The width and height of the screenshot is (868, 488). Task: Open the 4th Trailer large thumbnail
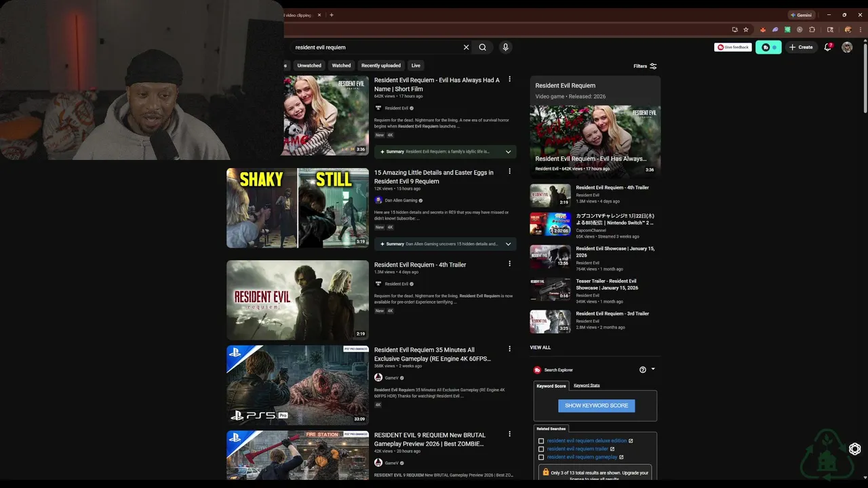(x=298, y=300)
